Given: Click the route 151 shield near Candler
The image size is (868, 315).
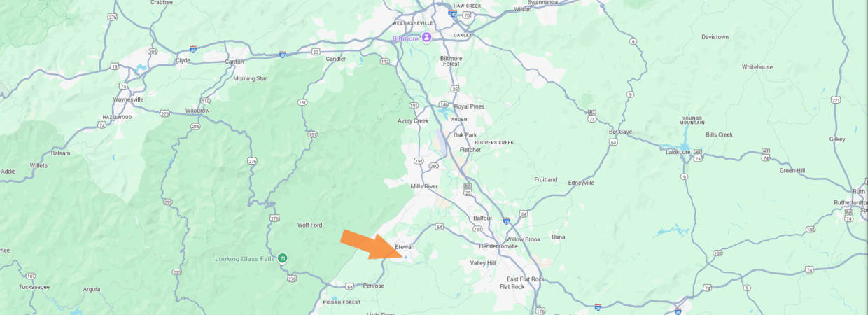Looking at the screenshot, I should pos(302,103).
